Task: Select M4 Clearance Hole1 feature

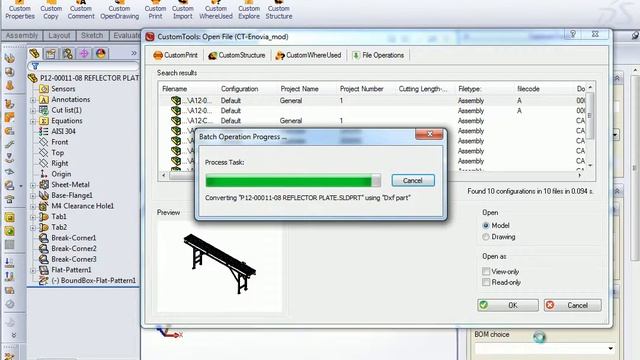Action: (82, 206)
